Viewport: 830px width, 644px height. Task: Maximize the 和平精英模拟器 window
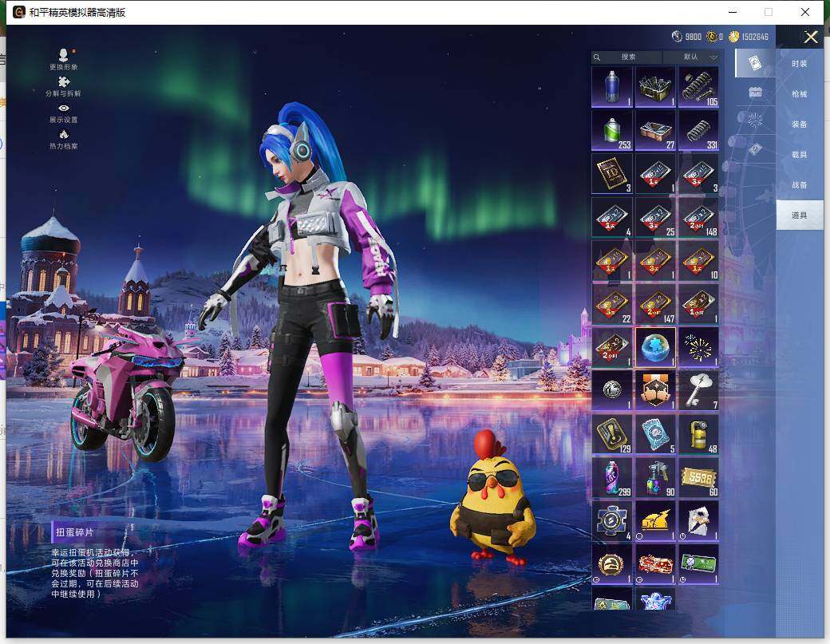tap(769, 12)
